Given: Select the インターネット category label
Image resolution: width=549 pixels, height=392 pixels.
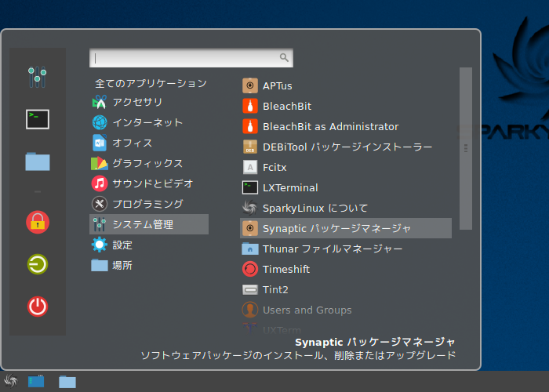Looking at the screenshot, I should click(147, 122).
